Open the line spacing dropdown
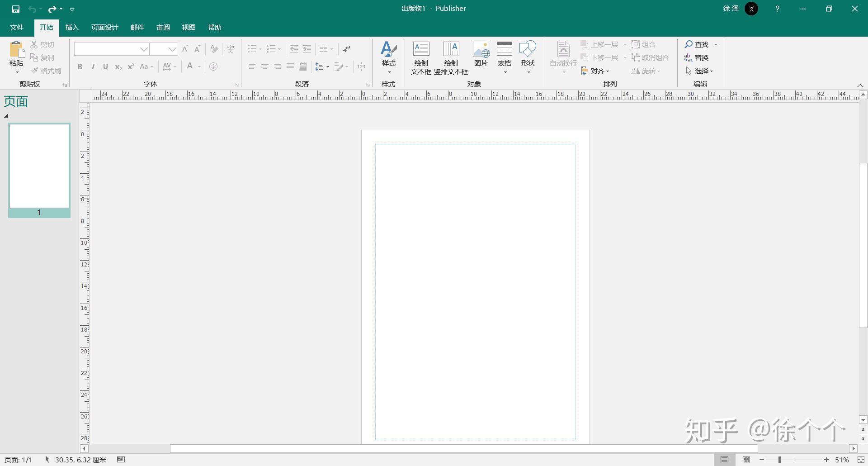 328,67
